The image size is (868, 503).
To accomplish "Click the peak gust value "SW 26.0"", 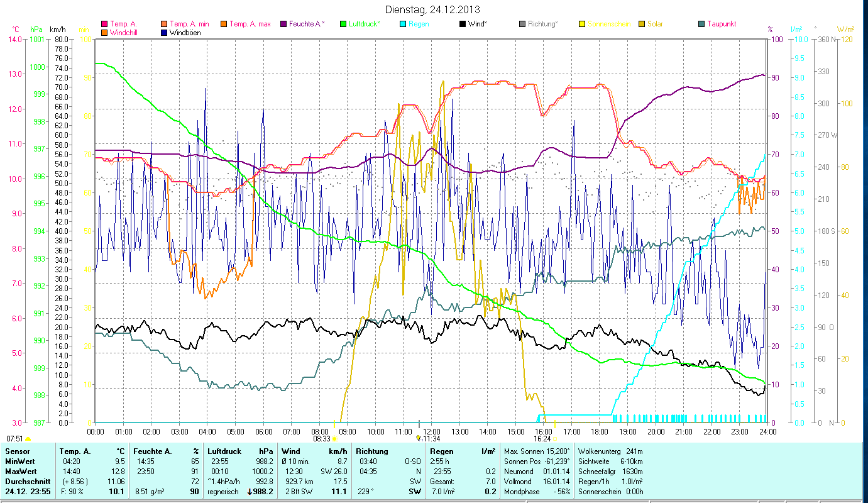I will (x=332, y=472).
